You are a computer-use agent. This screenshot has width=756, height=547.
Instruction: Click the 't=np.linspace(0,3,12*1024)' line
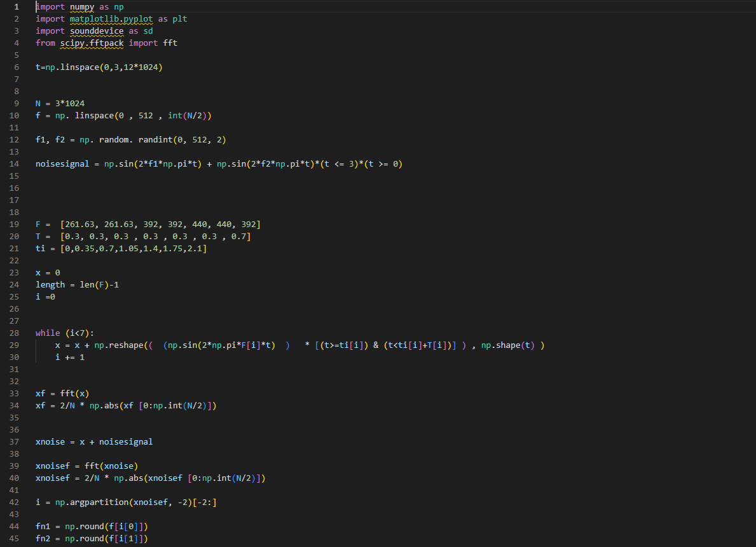point(99,67)
